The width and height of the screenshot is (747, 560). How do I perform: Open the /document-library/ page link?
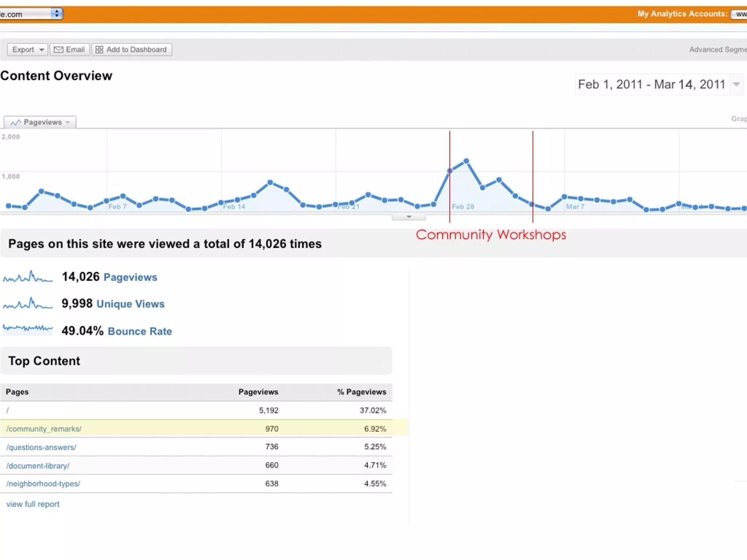coord(38,466)
